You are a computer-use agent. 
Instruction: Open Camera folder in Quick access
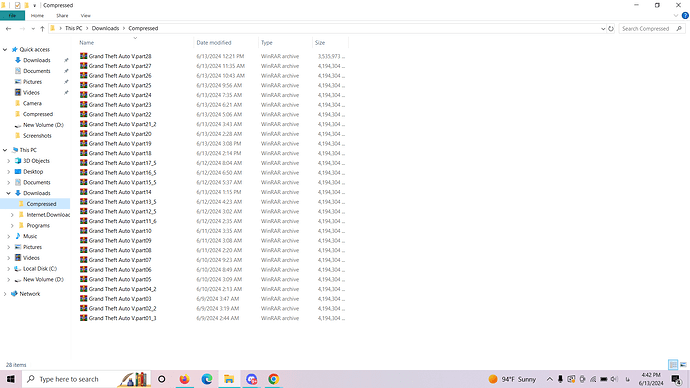coord(32,103)
